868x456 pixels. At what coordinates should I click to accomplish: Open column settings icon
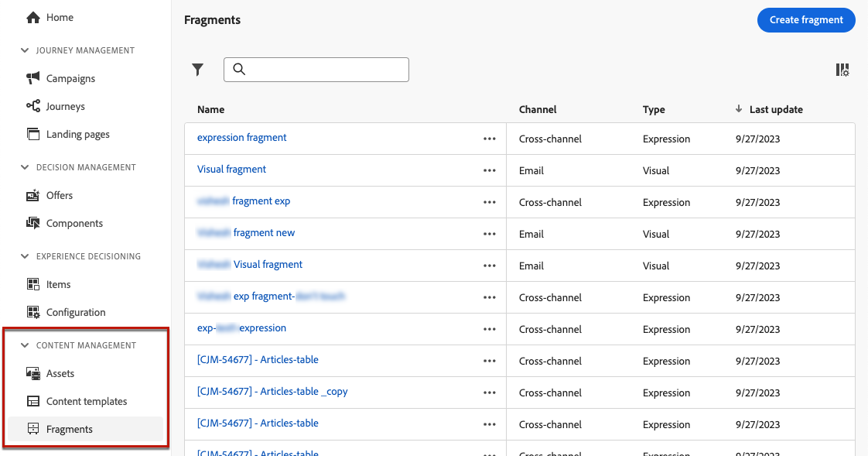(842, 70)
